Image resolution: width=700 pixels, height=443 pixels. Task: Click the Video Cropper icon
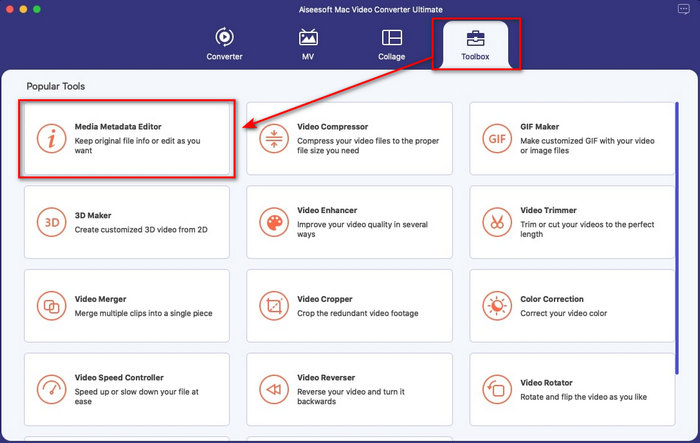click(274, 306)
